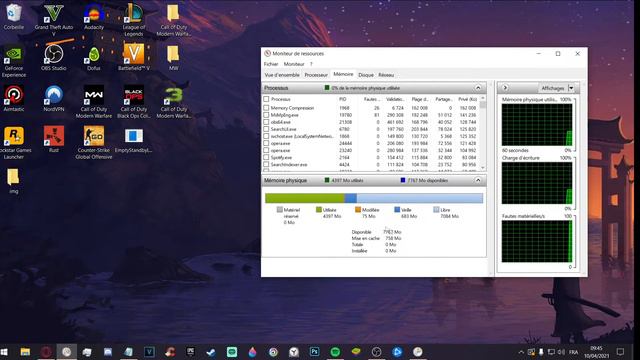
Task: Check the opera.exe PID 24444 checkbox
Action: [266, 143]
